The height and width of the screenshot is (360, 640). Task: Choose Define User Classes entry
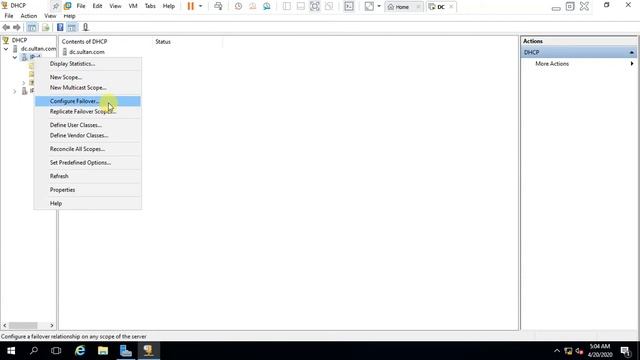click(x=88, y=125)
